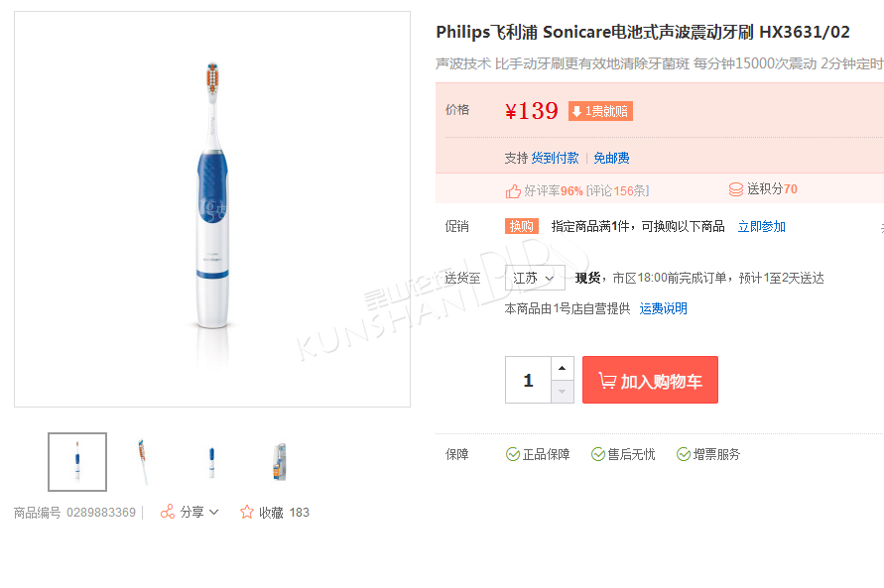Click the 1贵就赔 price guarantee badge
Image resolution: width=884 pixels, height=588 pixels.
coord(600,111)
